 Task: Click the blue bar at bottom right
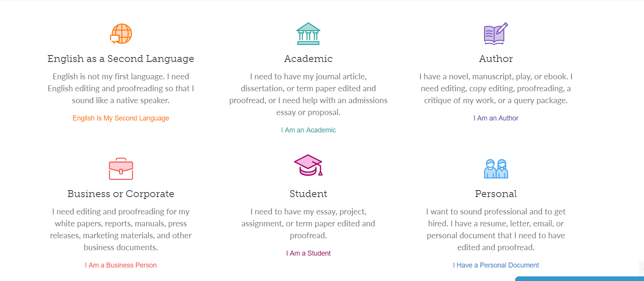(x=579, y=279)
